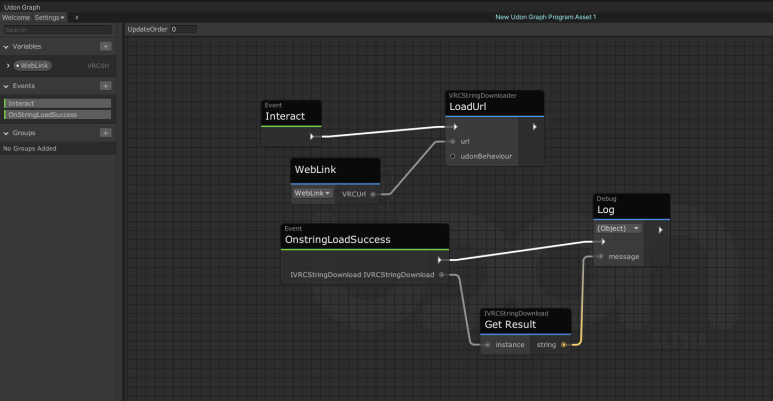Add a new variable with plus button
Image resolution: width=773 pixels, height=401 pixels.
pyautogui.click(x=105, y=46)
